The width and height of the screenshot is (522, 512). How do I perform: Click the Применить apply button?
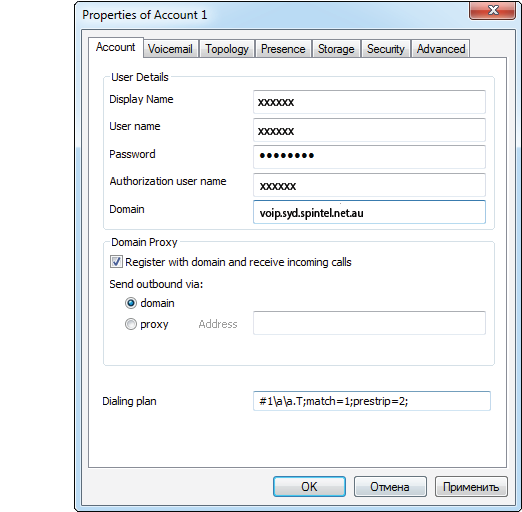[x=471, y=487]
